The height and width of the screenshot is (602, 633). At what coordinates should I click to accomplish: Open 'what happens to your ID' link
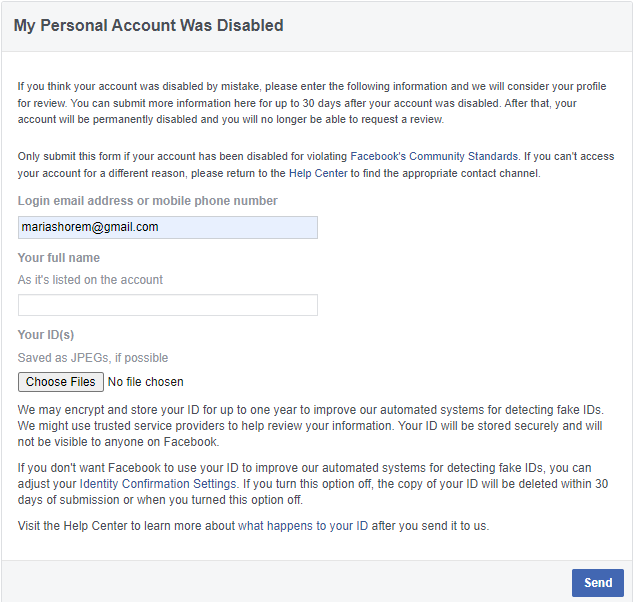pos(303,526)
